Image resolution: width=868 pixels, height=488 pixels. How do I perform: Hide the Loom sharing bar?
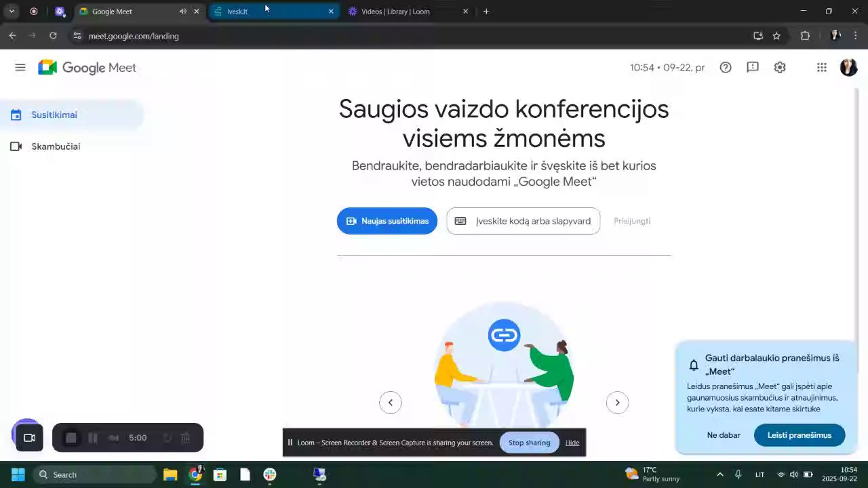[572, 443]
